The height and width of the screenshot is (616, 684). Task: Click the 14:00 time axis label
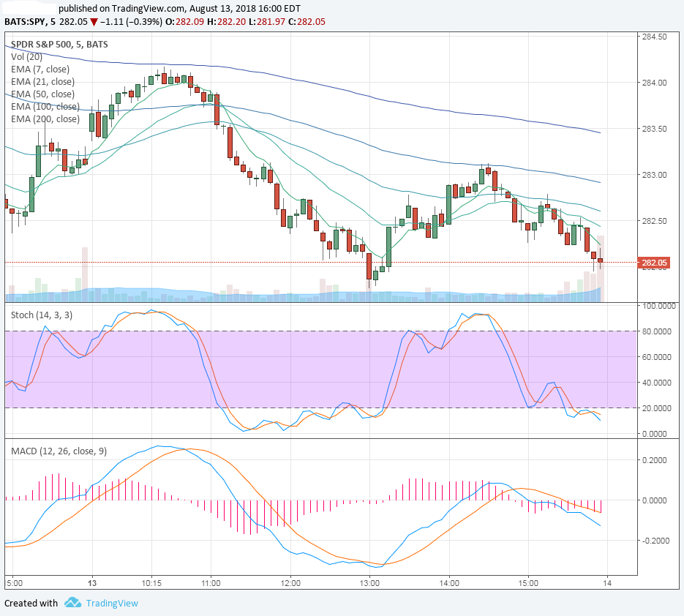(449, 583)
